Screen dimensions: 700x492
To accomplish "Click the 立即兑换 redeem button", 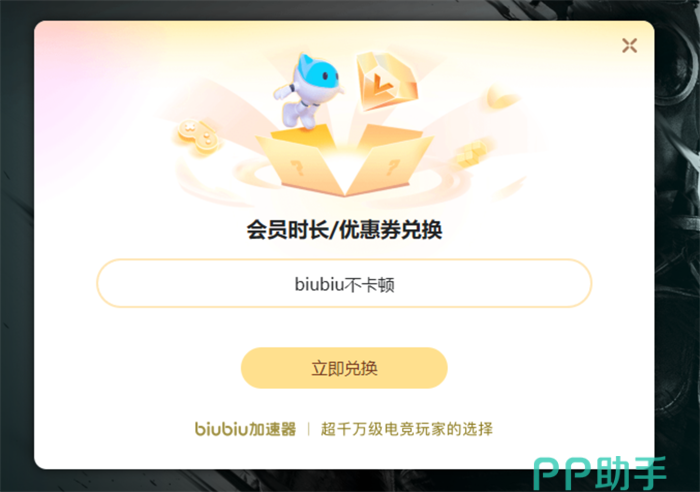I will pos(344,368).
